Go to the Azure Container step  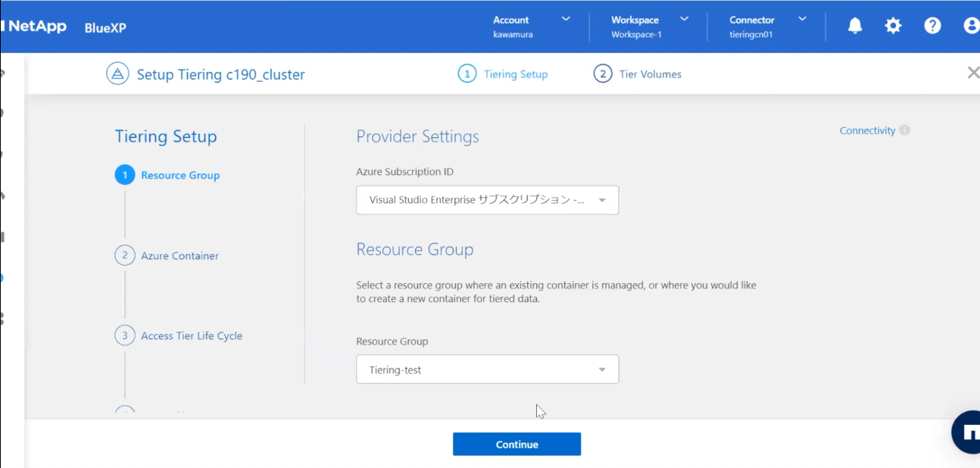[x=179, y=256]
